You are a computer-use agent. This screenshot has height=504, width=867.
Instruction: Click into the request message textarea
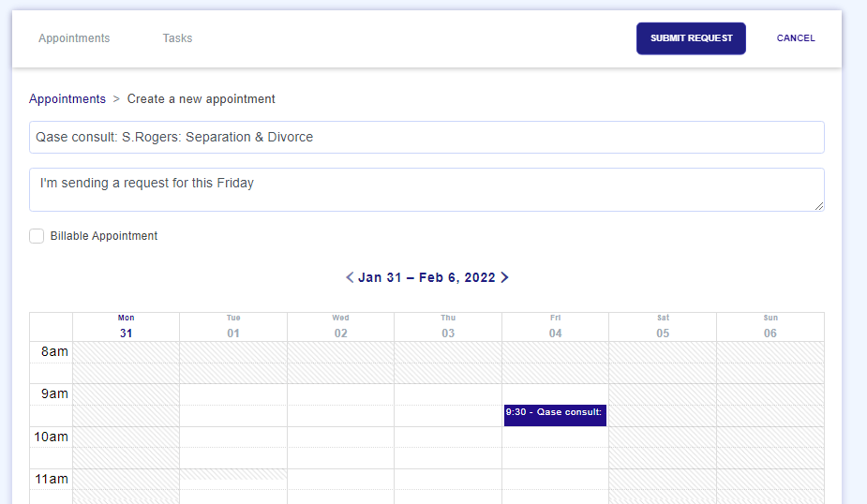tap(426, 189)
